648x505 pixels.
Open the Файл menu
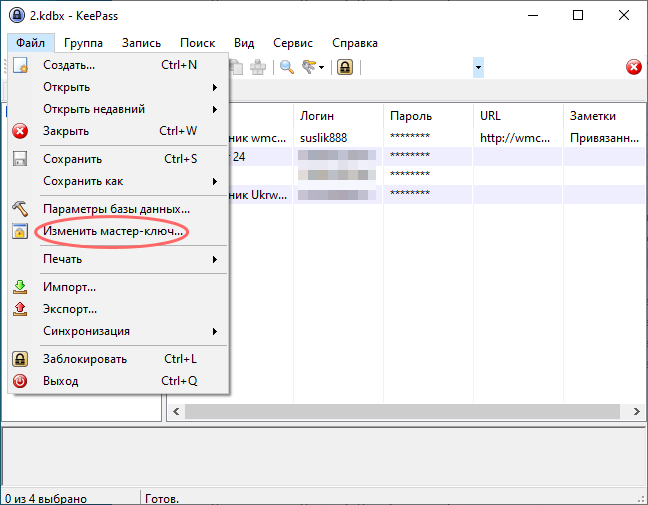pos(31,43)
